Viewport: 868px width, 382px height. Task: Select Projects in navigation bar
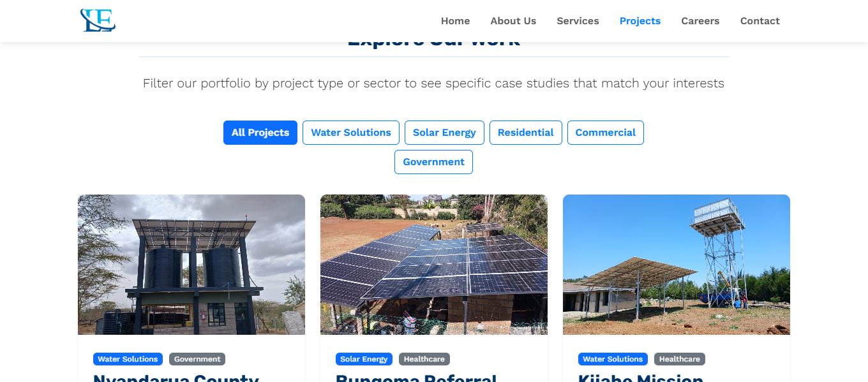tap(640, 21)
